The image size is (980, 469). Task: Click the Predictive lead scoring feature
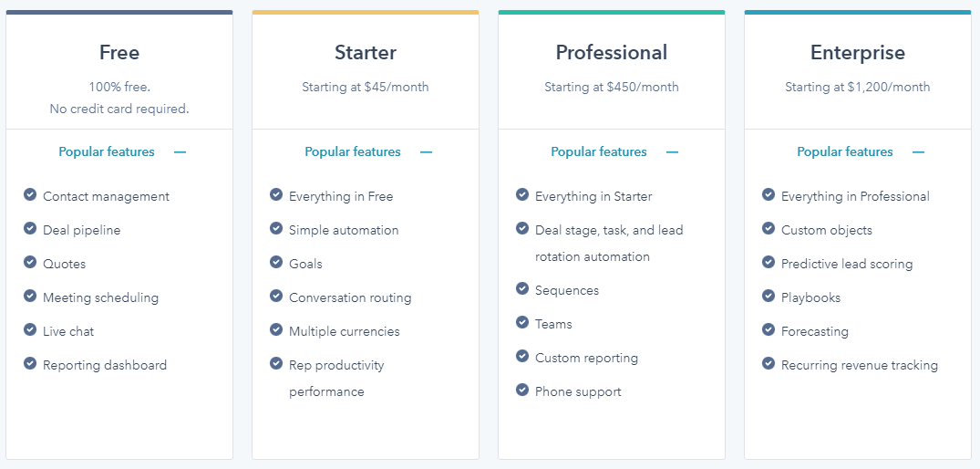pyautogui.click(x=847, y=264)
